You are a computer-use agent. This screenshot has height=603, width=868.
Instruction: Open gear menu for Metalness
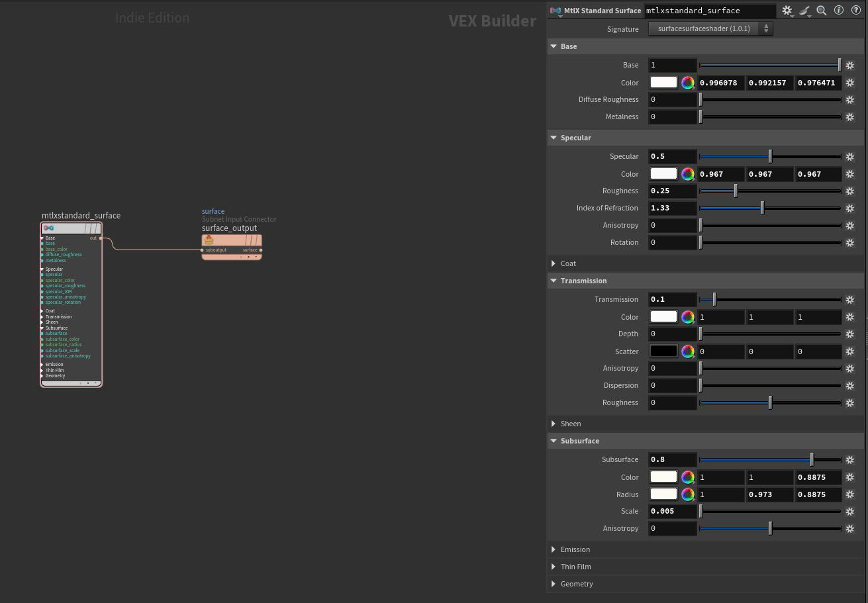(850, 117)
